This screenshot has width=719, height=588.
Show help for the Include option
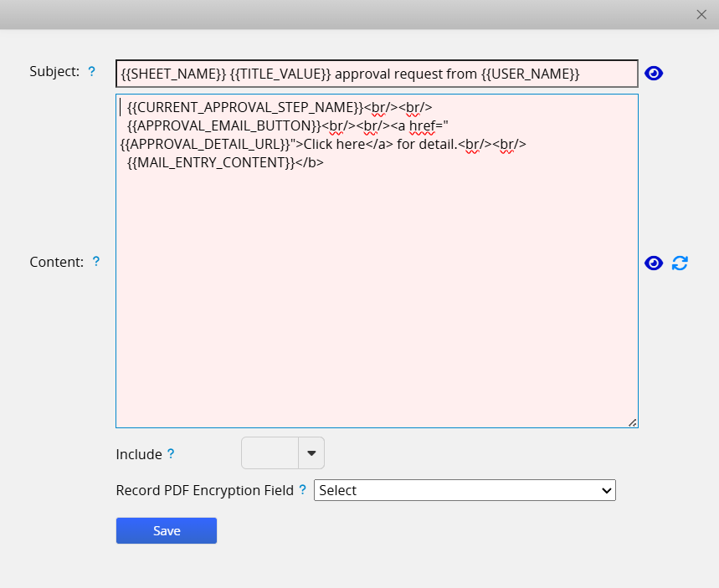(x=171, y=454)
